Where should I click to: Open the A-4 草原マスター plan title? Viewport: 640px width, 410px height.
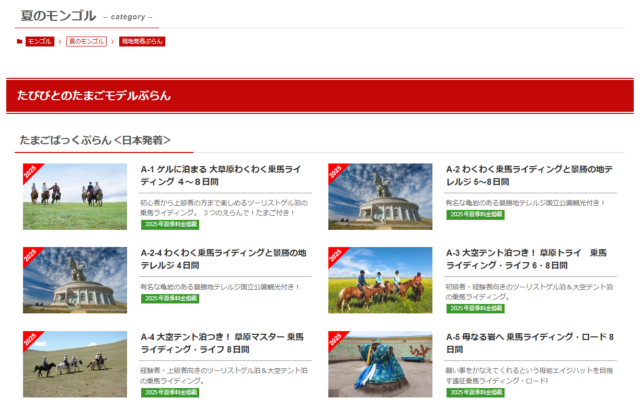tap(219, 343)
